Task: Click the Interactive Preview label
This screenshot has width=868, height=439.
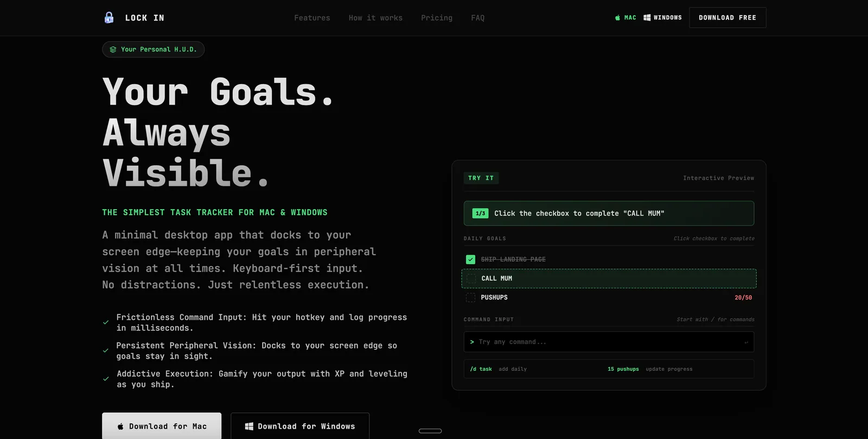Action: tap(718, 178)
